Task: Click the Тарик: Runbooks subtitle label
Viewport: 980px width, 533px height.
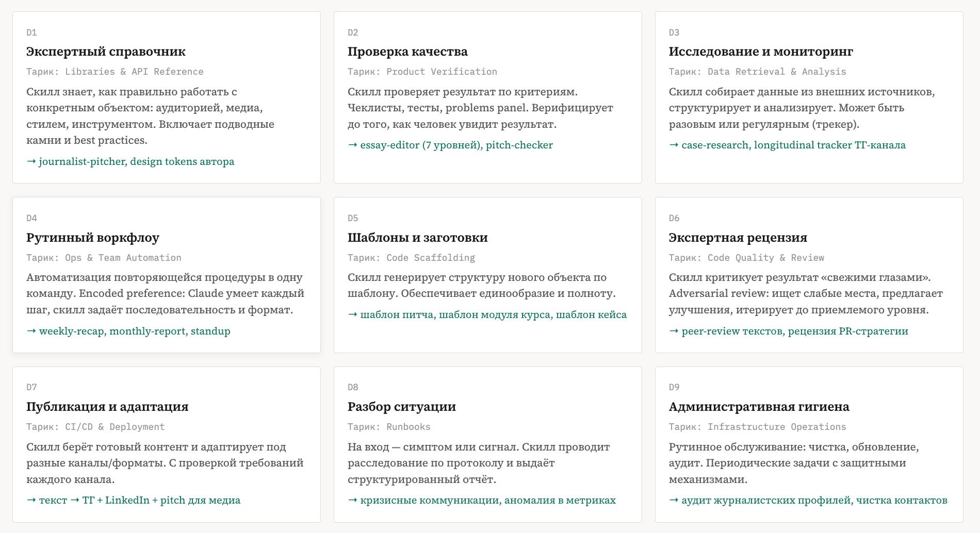Action: point(389,427)
